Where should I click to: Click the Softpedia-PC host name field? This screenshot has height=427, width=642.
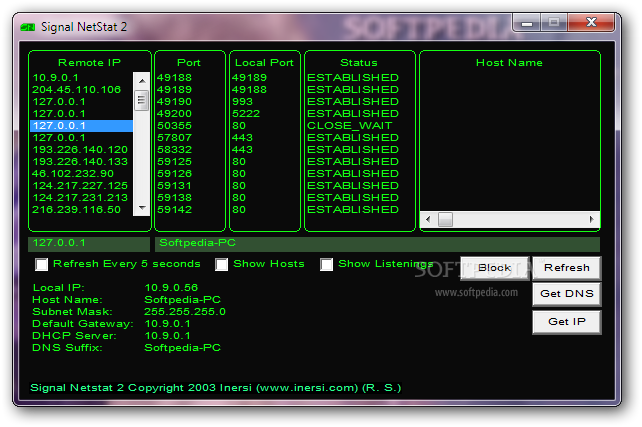click(377, 243)
